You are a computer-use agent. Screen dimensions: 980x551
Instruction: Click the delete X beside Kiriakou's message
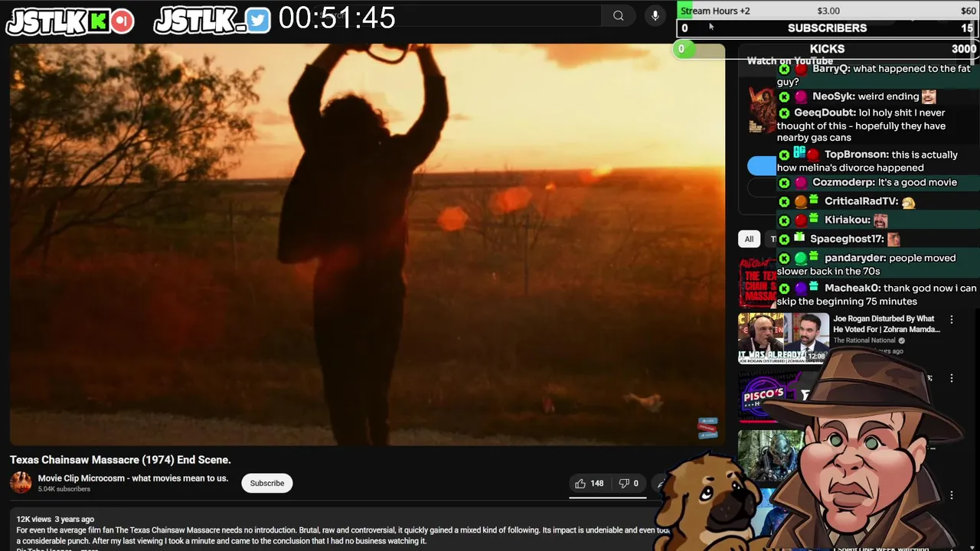(x=784, y=220)
